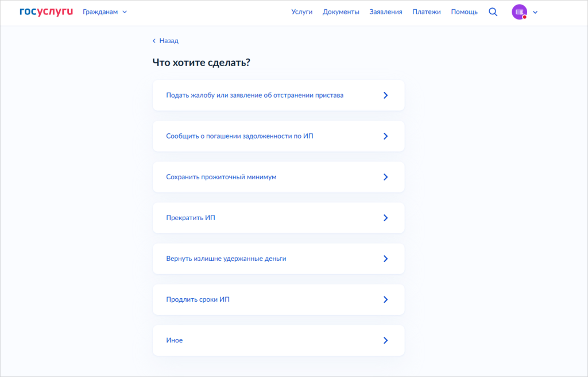This screenshot has height=377, width=588.
Task: Click arrow icon on Иное row
Action: pos(386,340)
